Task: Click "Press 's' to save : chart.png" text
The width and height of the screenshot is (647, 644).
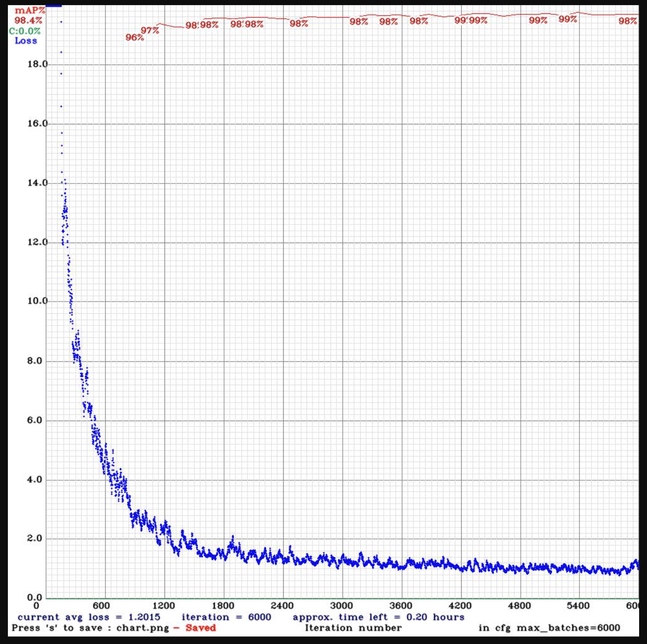Action: [90, 628]
